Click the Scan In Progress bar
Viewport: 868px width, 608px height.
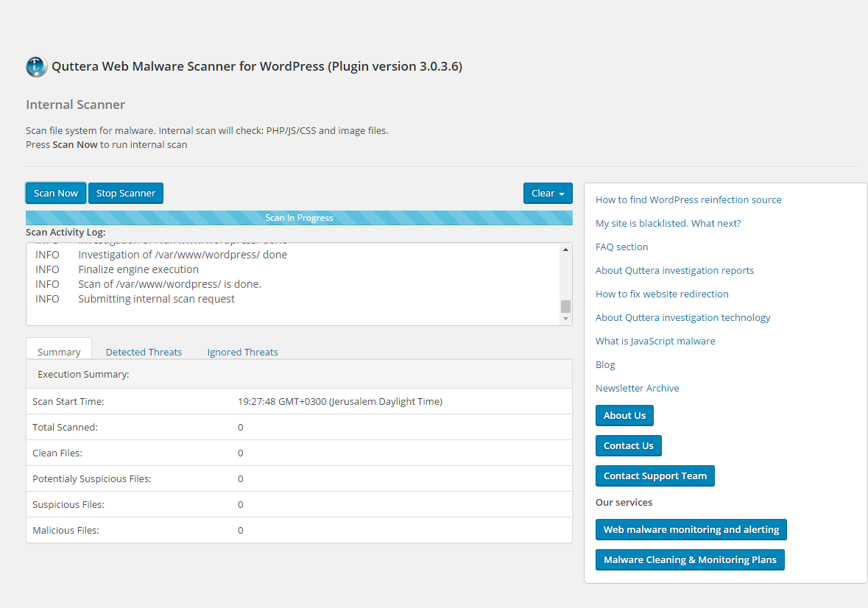[299, 217]
